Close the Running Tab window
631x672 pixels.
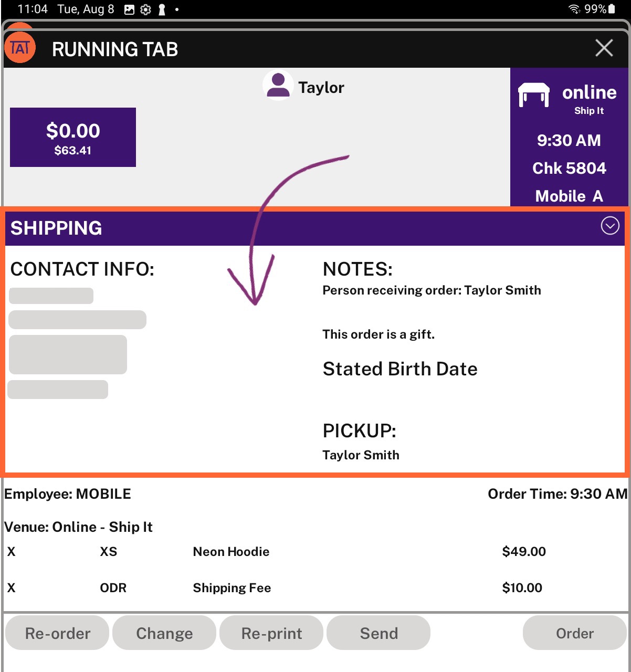pyautogui.click(x=604, y=48)
